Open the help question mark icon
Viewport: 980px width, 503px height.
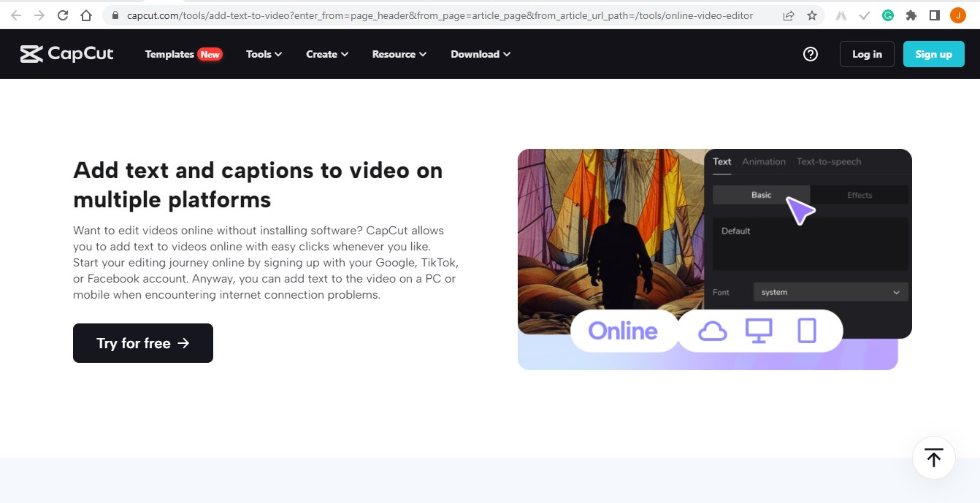pyautogui.click(x=811, y=53)
